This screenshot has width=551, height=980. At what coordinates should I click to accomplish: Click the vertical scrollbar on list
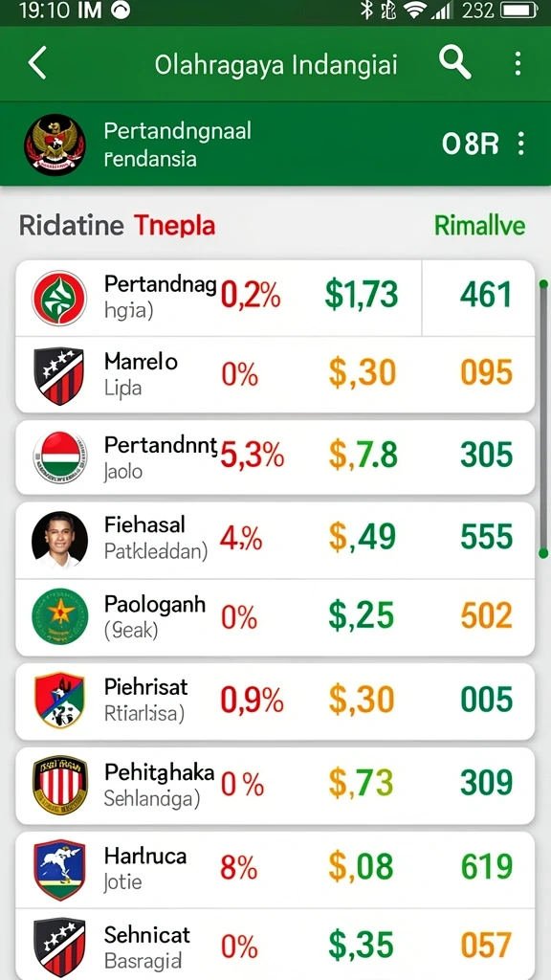pos(543,419)
